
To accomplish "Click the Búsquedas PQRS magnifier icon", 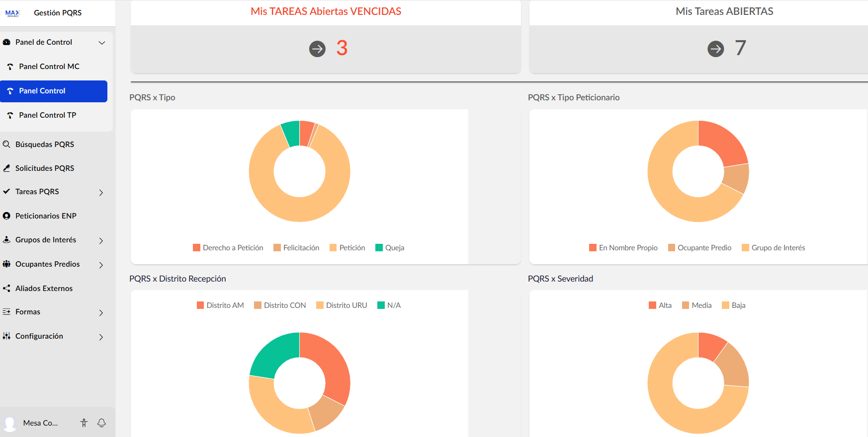I will pyautogui.click(x=6, y=145).
